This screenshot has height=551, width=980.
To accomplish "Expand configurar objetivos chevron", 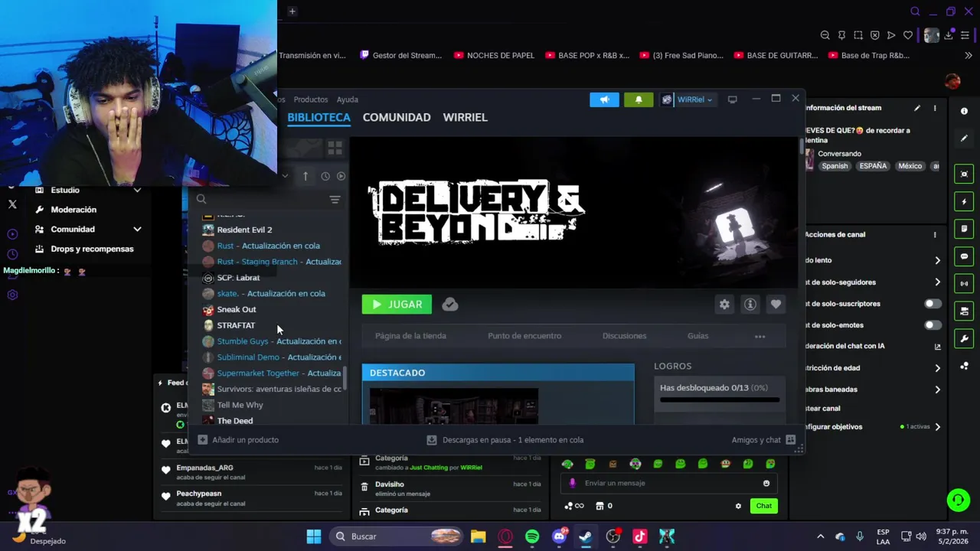I will tap(937, 427).
